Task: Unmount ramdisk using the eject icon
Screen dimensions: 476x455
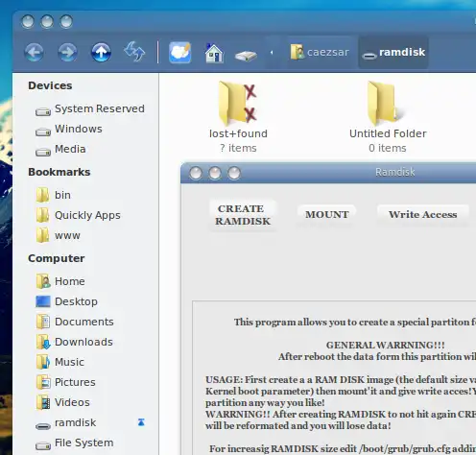Action: [141, 422]
